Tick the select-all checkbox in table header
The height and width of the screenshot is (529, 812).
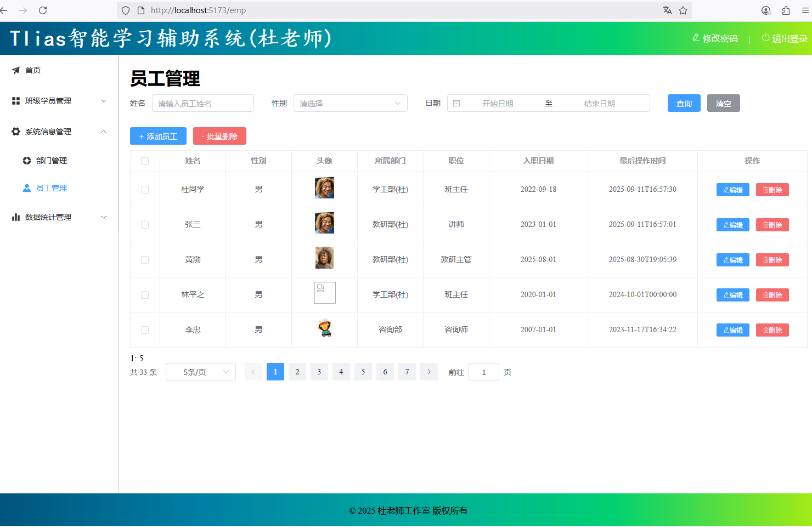[x=145, y=161]
